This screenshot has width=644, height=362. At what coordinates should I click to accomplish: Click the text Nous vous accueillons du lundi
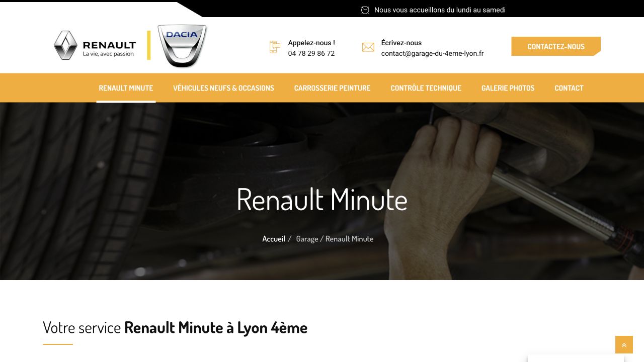click(x=440, y=10)
